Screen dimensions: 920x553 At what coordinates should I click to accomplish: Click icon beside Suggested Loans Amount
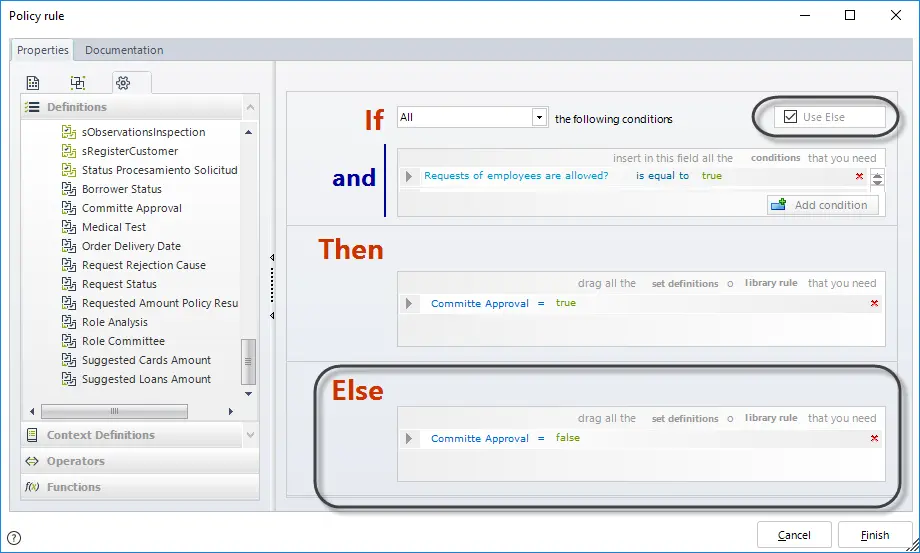tap(69, 379)
